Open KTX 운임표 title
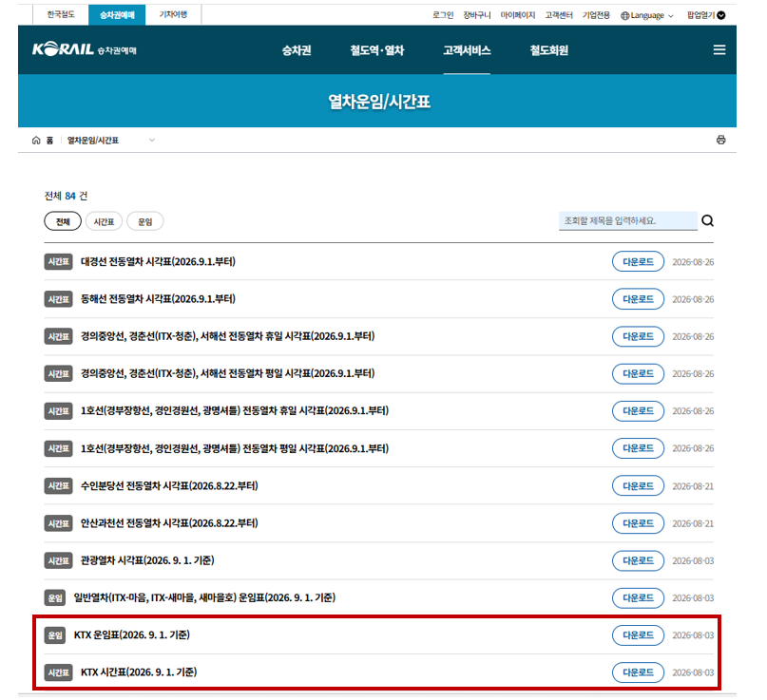 (x=131, y=635)
